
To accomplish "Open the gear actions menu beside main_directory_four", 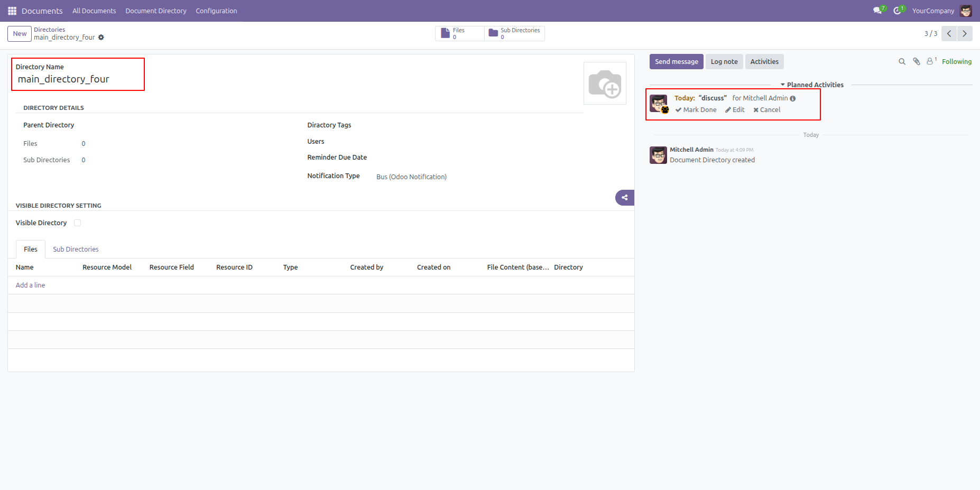I will pyautogui.click(x=101, y=38).
